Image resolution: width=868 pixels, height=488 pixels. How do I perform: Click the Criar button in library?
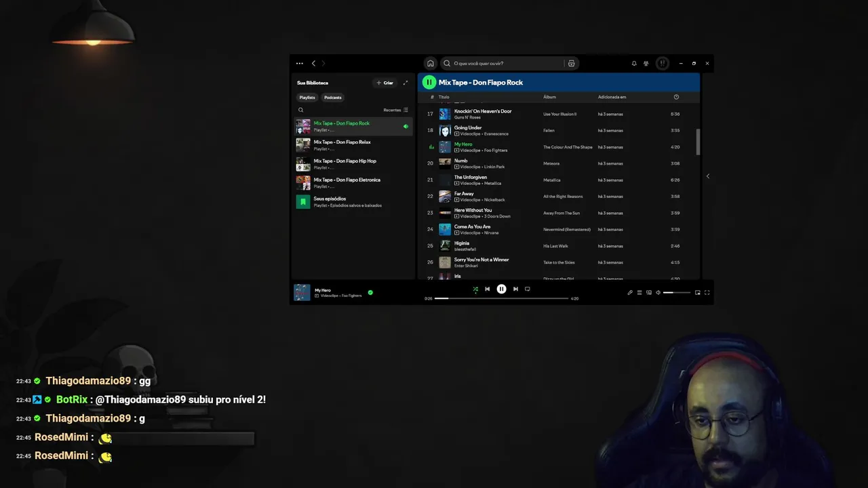click(x=384, y=83)
